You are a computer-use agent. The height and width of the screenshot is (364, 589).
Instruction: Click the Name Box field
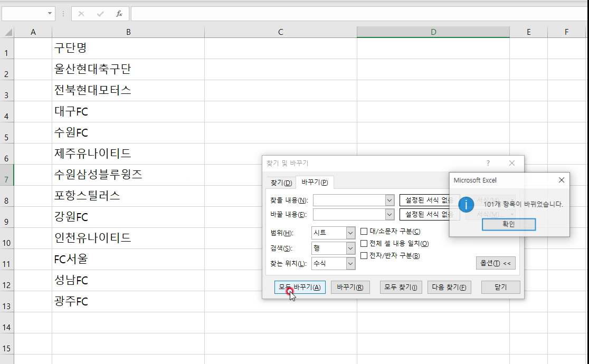[24, 14]
